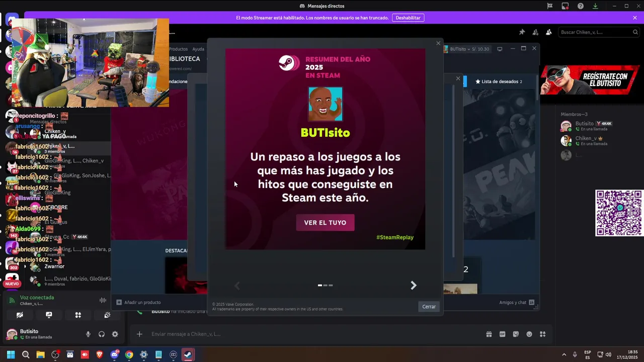Open the system volume speaker icon
The image size is (644, 362).
click(x=609, y=354)
